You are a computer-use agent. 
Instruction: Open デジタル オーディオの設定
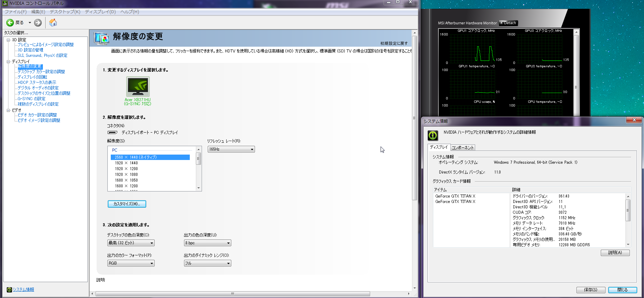[38, 88]
